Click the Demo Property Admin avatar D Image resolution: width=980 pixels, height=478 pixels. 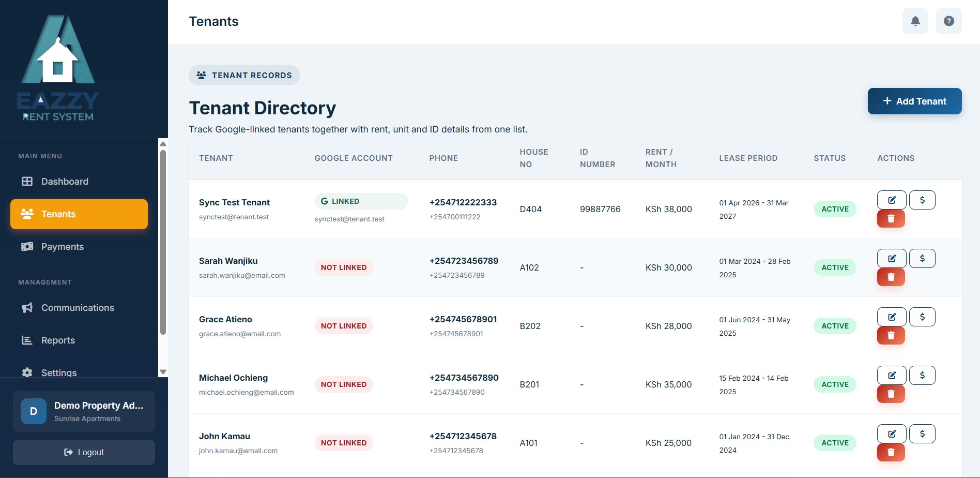click(34, 411)
